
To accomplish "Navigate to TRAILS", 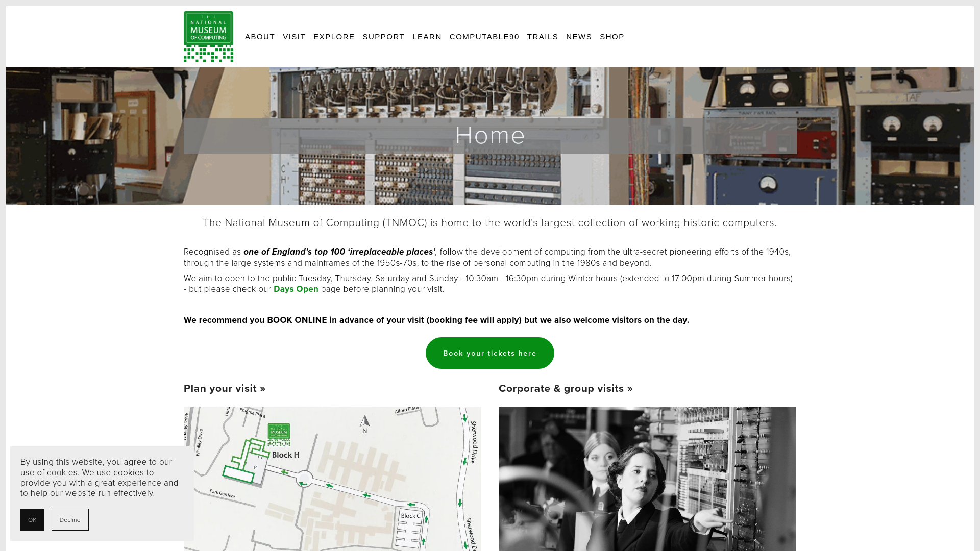I will coord(543,37).
